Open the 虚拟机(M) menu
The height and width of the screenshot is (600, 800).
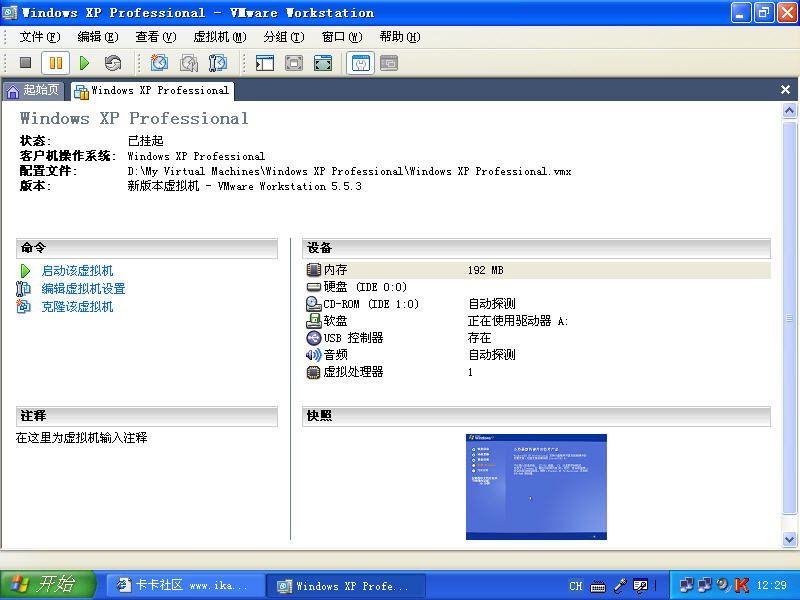click(219, 37)
